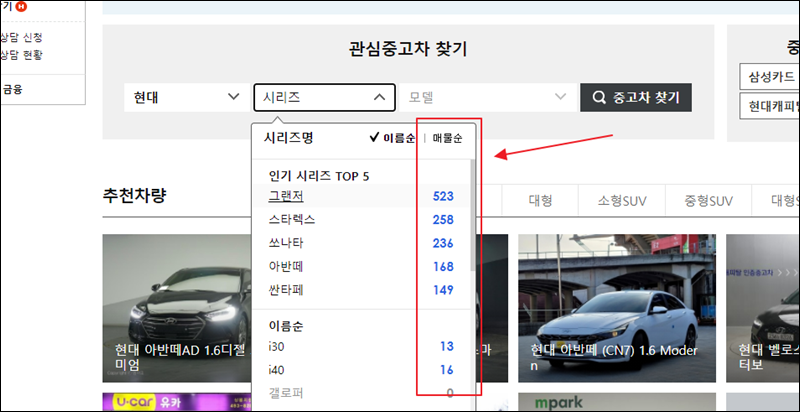The height and width of the screenshot is (412, 800).
Task: Select 갤로퍼 series
Action: click(x=286, y=393)
